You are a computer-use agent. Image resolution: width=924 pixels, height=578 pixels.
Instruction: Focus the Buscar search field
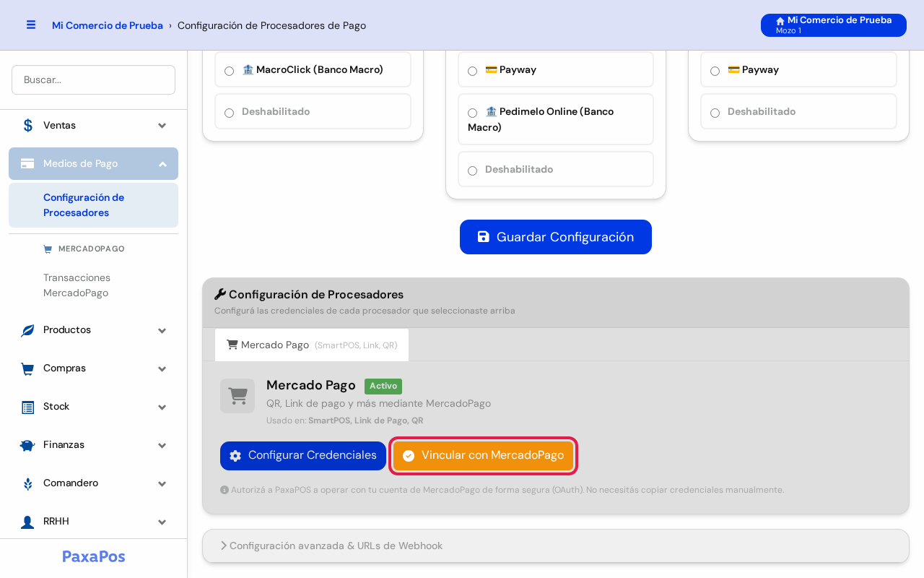click(93, 80)
